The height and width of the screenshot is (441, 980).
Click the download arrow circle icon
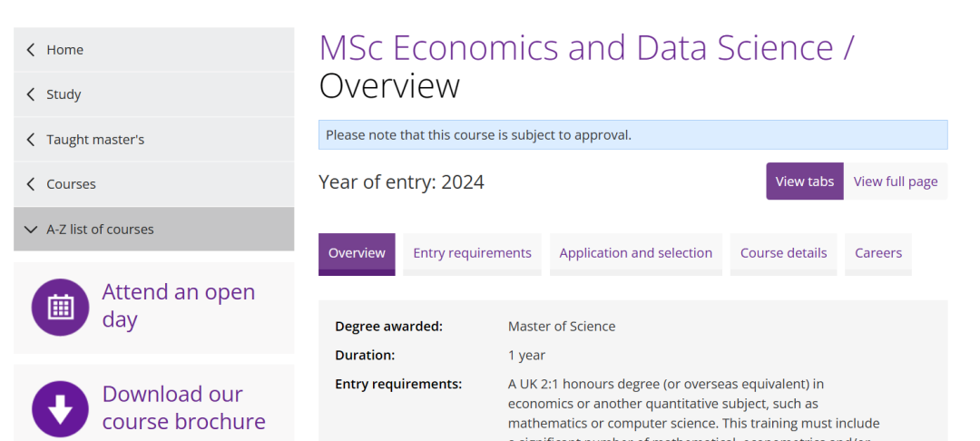(x=61, y=409)
